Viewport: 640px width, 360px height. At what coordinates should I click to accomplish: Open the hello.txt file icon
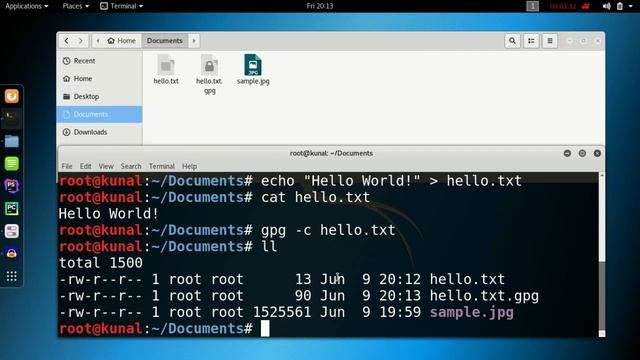pos(166,69)
